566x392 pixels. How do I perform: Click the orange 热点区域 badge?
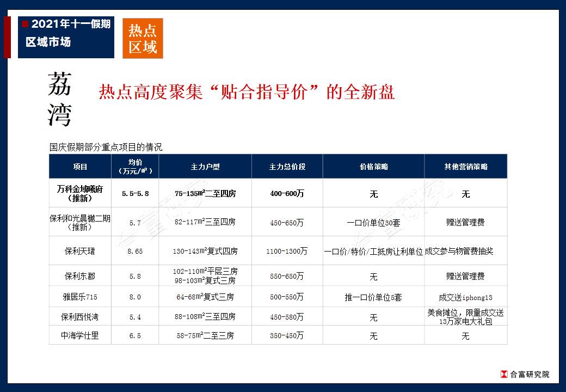143,39
